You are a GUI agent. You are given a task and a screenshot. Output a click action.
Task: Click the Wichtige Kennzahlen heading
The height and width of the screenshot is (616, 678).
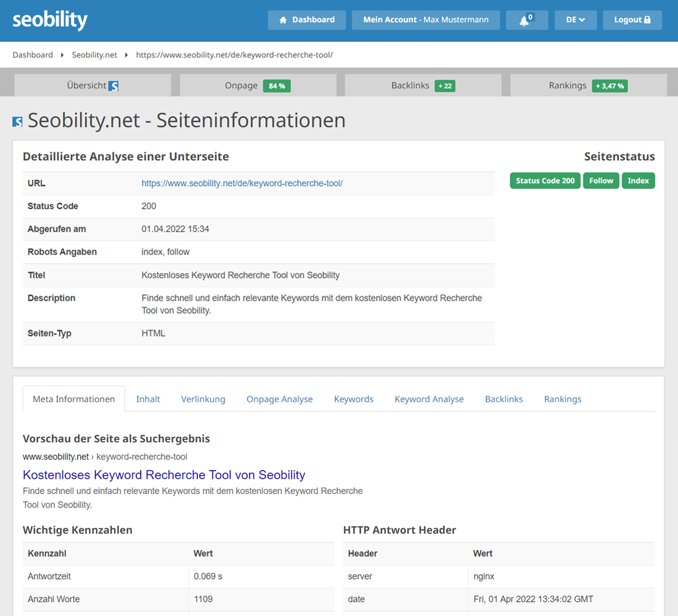[x=78, y=530]
